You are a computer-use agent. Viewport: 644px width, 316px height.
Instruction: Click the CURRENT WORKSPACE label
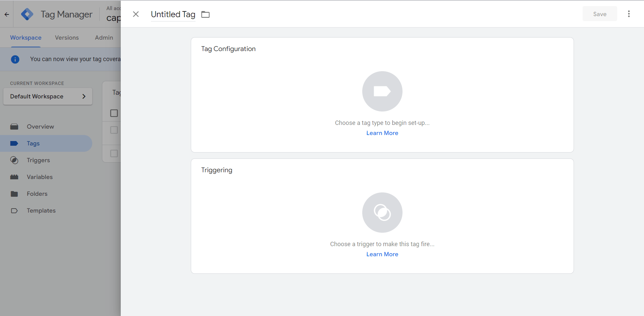click(37, 83)
